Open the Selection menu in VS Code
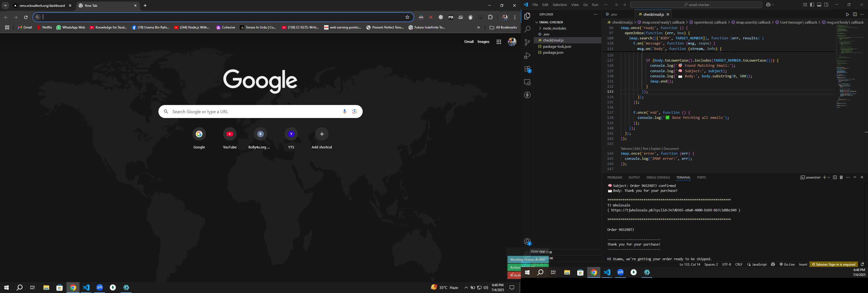 (x=559, y=5)
